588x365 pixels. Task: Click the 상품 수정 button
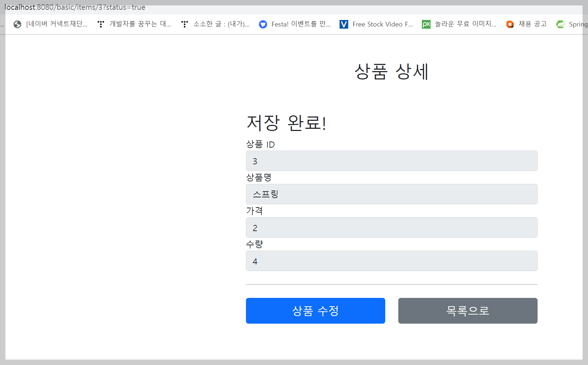click(316, 311)
